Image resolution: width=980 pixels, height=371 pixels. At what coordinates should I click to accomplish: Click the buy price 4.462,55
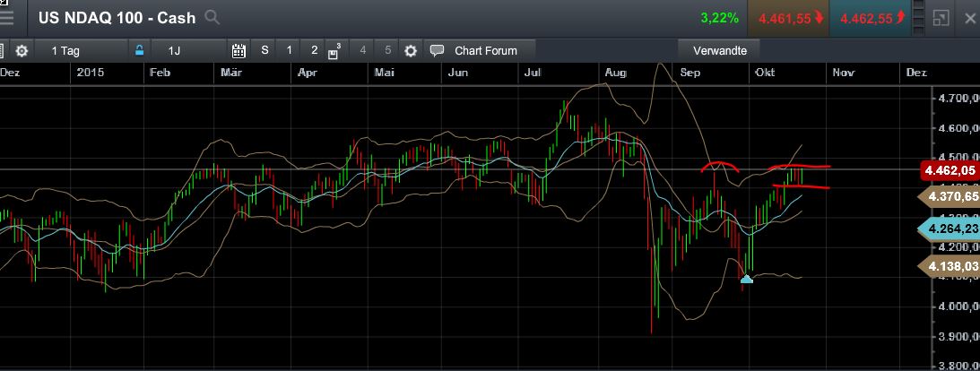871,18
